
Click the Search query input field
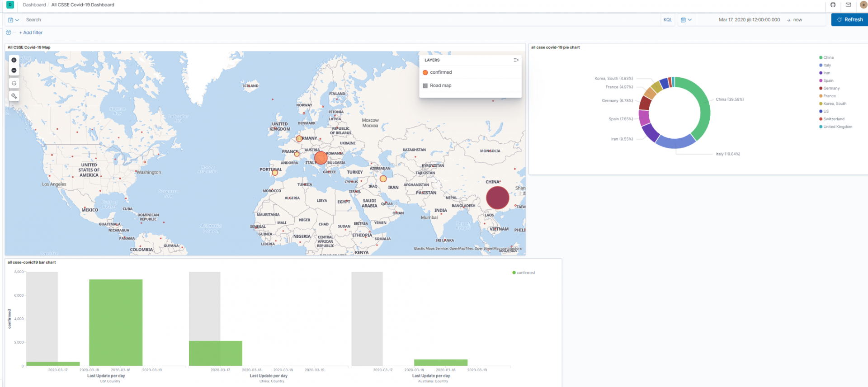point(341,20)
